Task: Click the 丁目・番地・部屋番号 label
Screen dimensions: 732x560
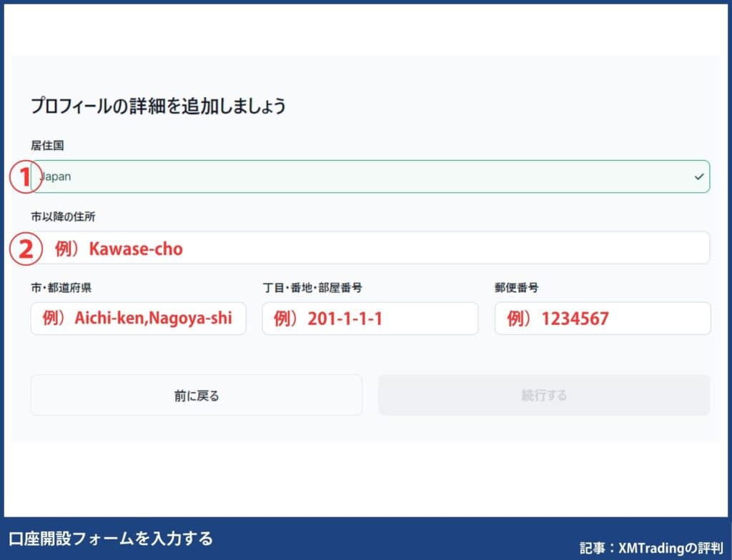Action: click(x=312, y=287)
